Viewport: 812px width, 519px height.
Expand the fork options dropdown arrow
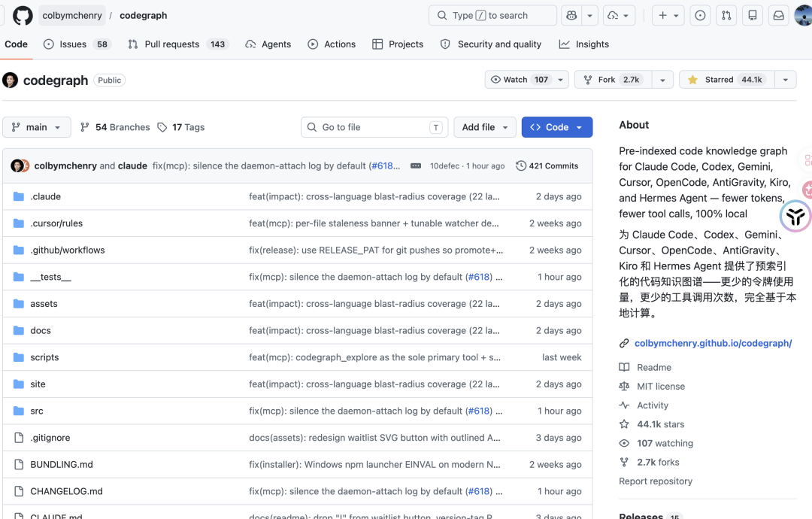click(662, 80)
